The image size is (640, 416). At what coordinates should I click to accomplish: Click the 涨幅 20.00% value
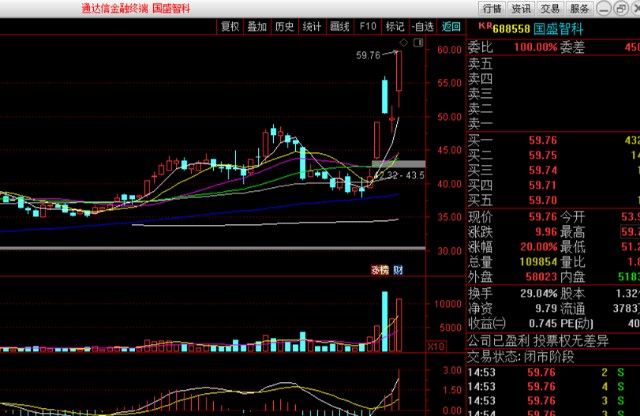[539, 247]
